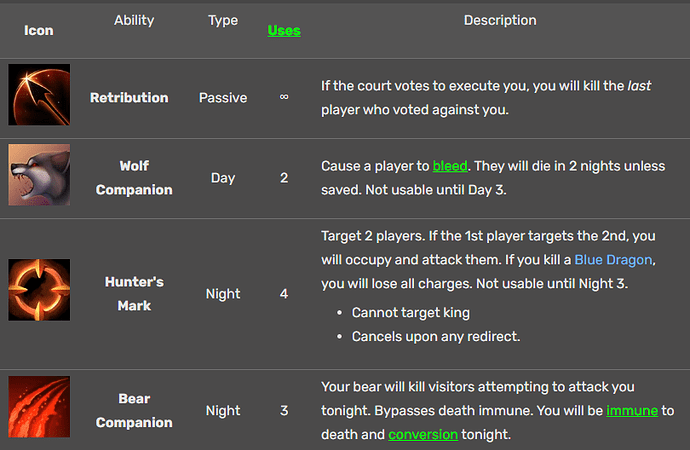Click the Retribution arrow icon
The image size is (690, 450).
[39, 95]
